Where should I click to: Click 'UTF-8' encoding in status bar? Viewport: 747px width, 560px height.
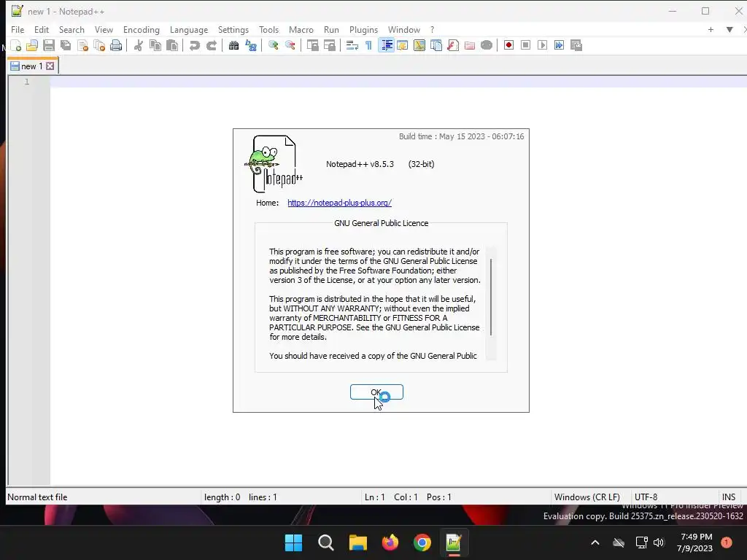tap(646, 497)
